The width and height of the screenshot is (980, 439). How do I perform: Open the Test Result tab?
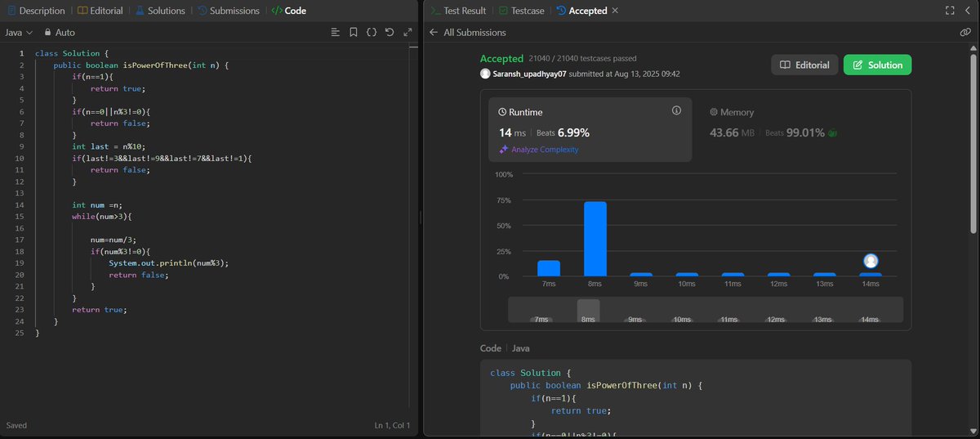point(458,11)
